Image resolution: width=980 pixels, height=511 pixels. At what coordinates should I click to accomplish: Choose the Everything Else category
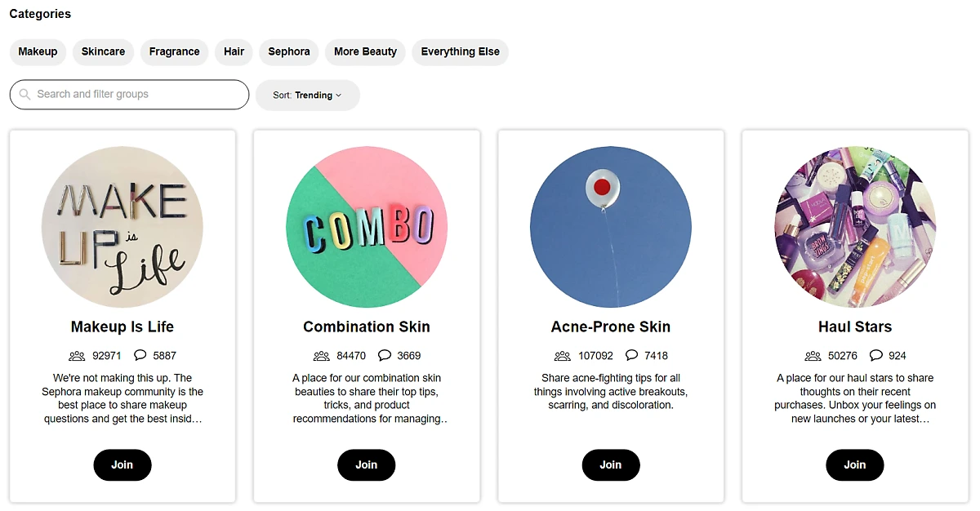pyautogui.click(x=460, y=52)
